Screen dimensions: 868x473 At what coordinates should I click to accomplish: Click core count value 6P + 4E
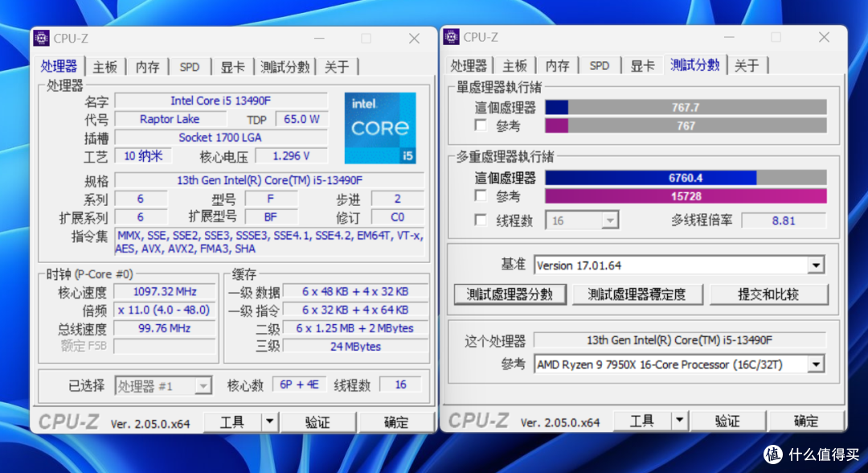pos(300,385)
